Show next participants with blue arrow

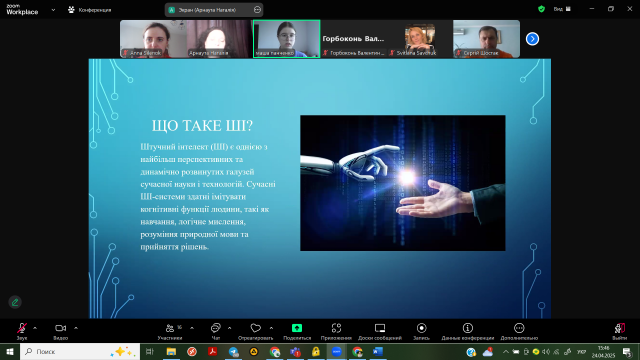532,39
